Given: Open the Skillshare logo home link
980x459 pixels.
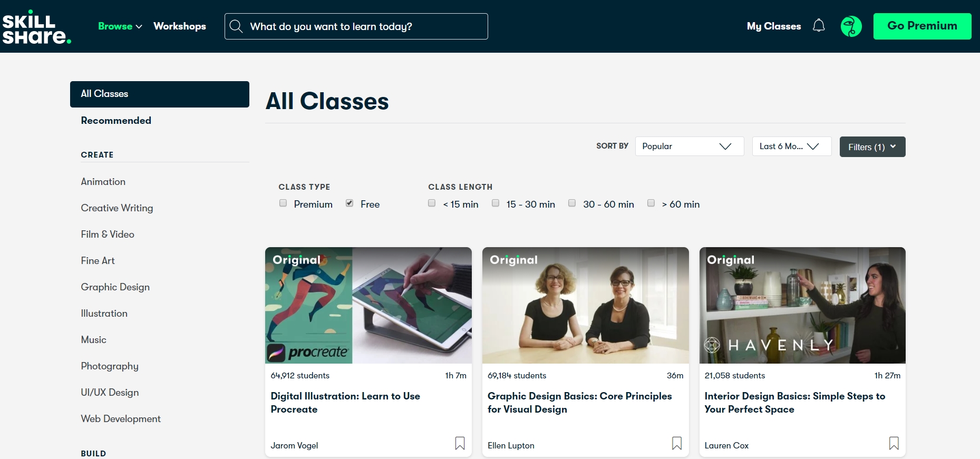Looking at the screenshot, I should (x=36, y=27).
